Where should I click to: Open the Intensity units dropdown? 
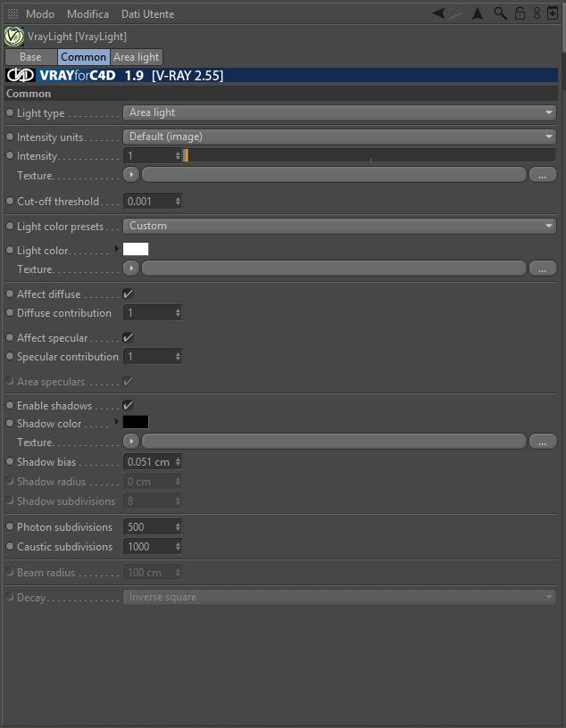coord(340,136)
